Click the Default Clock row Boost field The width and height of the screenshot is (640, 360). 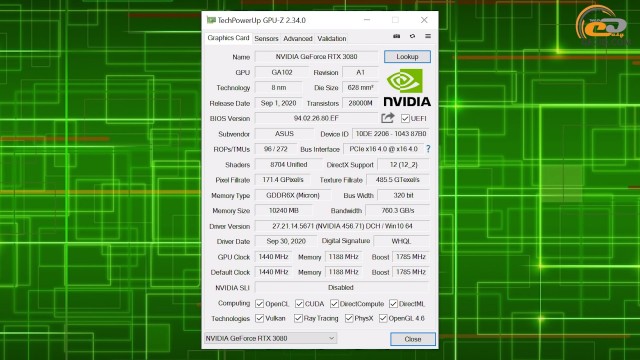(411, 272)
